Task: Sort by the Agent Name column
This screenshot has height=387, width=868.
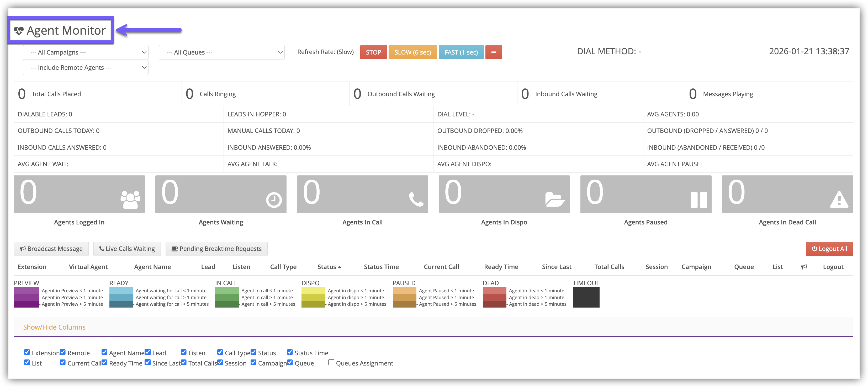Action: [152, 267]
